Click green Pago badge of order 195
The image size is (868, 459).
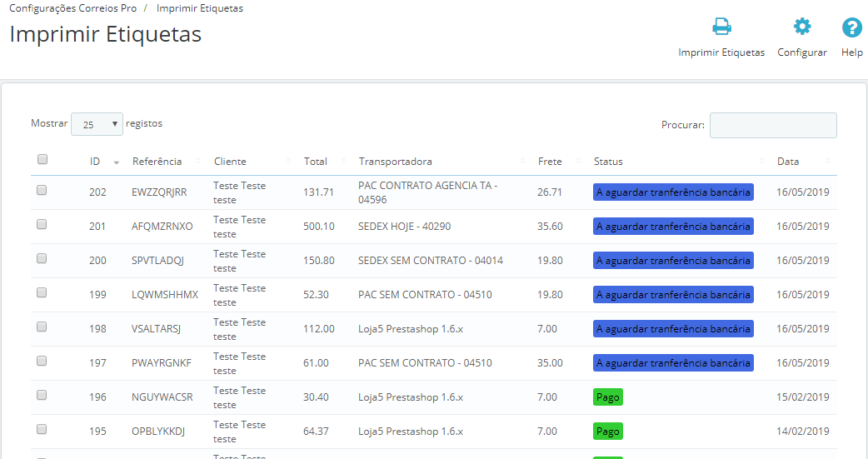click(x=608, y=432)
